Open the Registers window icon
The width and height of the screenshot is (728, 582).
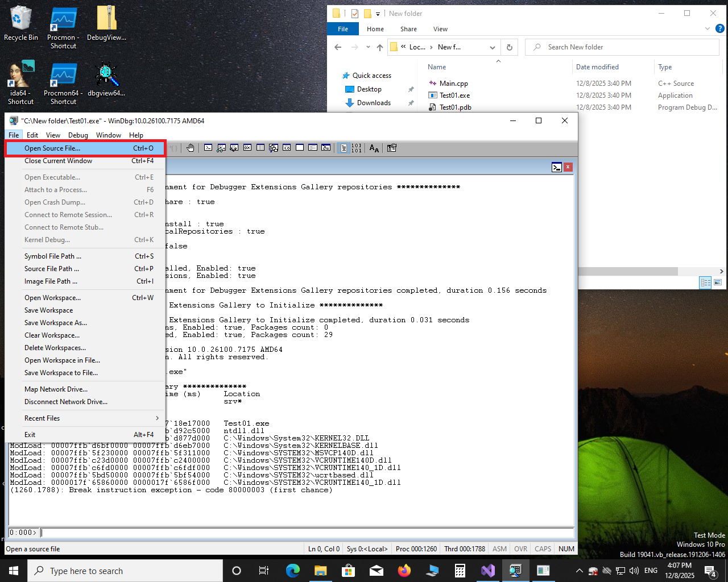pos(247,148)
